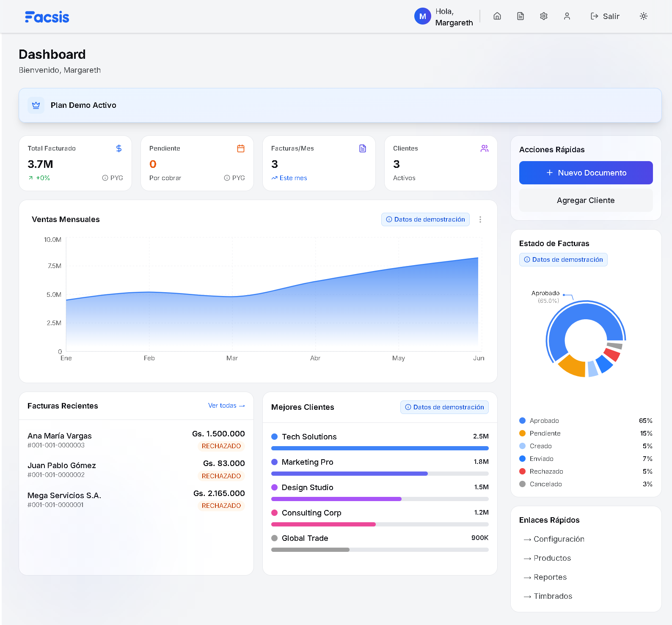Click the Nuevo Documento button
672x625 pixels.
tap(586, 173)
